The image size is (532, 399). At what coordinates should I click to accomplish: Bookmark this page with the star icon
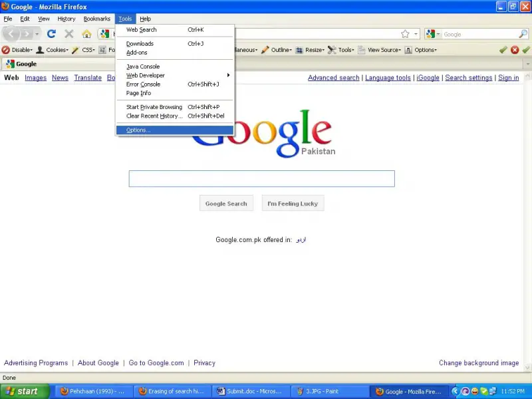(x=405, y=34)
